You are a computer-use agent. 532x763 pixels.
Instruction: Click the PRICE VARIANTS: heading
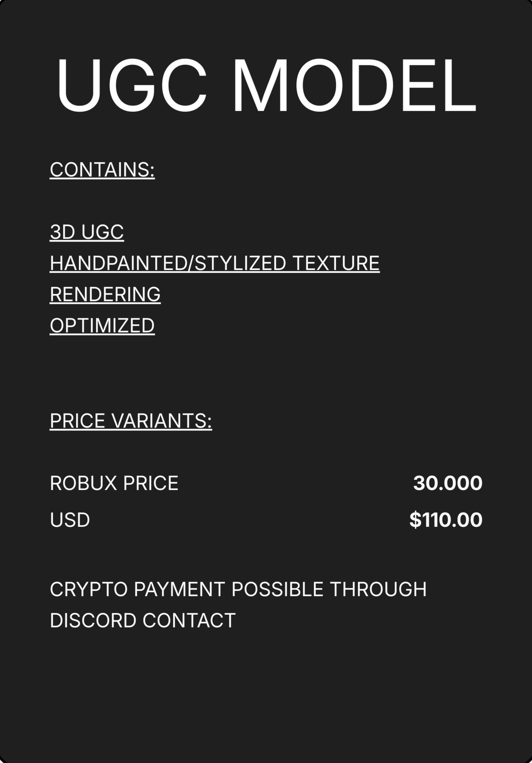pos(131,421)
